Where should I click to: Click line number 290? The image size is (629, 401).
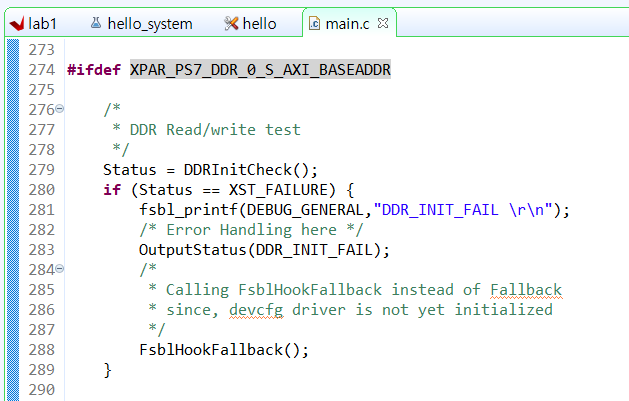tap(41, 390)
